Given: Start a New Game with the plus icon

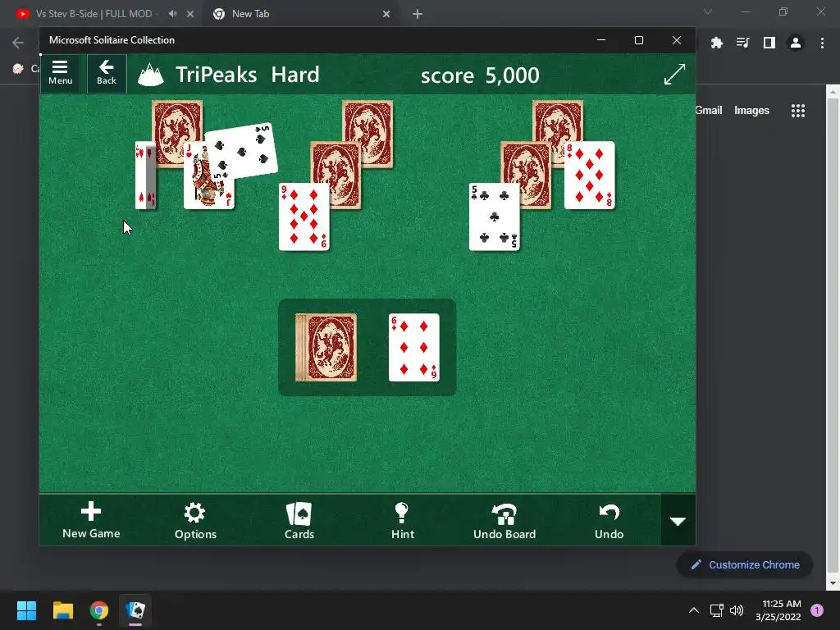Looking at the screenshot, I should 91,520.
